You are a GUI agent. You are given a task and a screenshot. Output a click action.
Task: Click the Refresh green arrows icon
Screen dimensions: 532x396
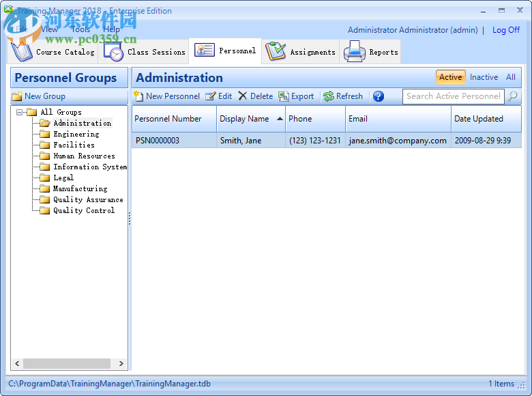(x=329, y=96)
